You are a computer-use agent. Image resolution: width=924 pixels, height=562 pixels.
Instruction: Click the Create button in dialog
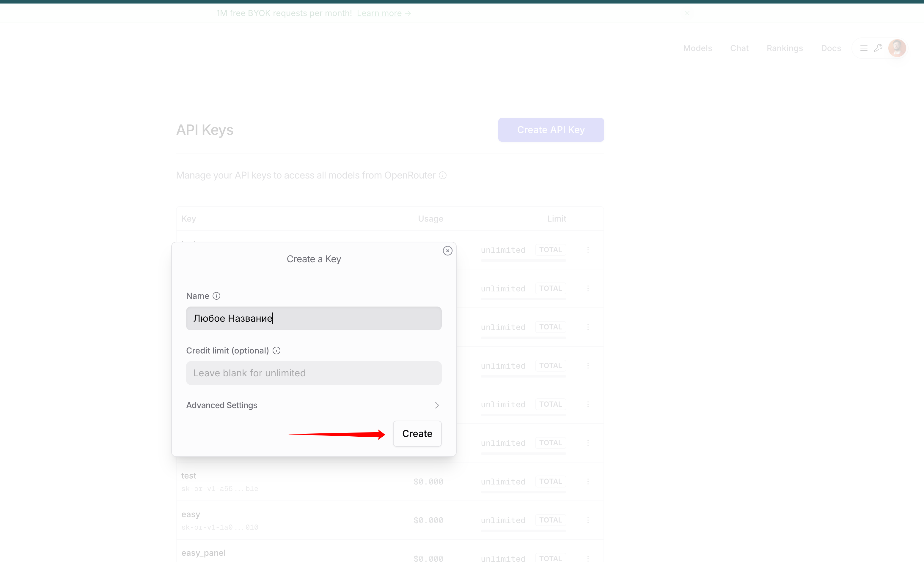[x=417, y=433]
